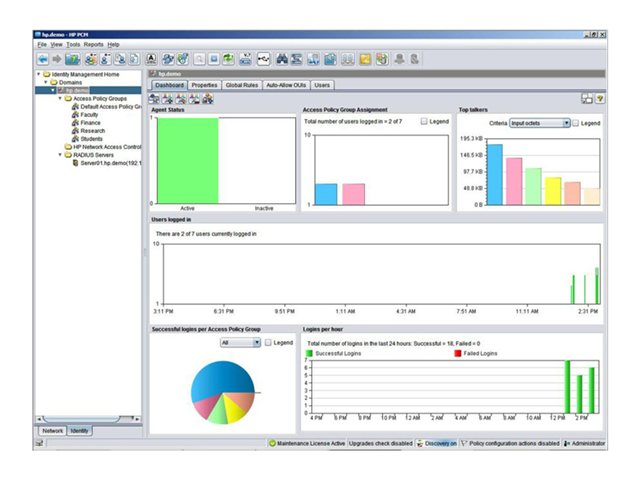Image resolution: width=640 pixels, height=480 pixels.
Task: Click first icon in Dashboard sub-toolbar
Action: coord(154,98)
